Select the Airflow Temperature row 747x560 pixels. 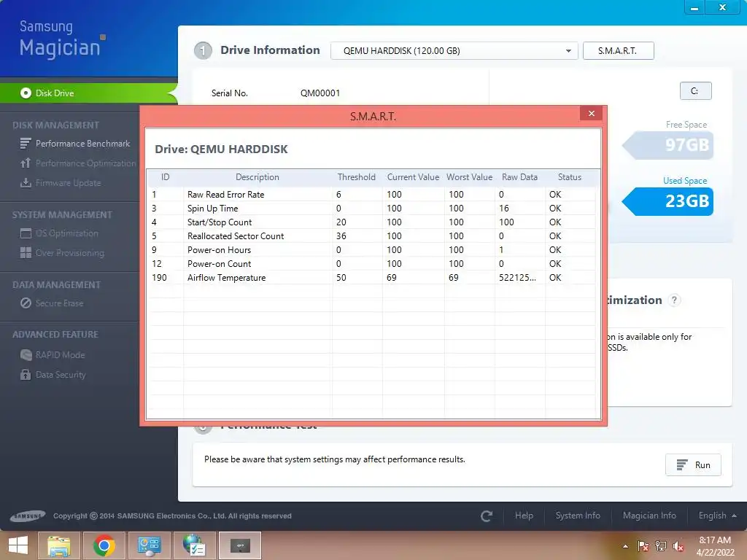(371, 277)
